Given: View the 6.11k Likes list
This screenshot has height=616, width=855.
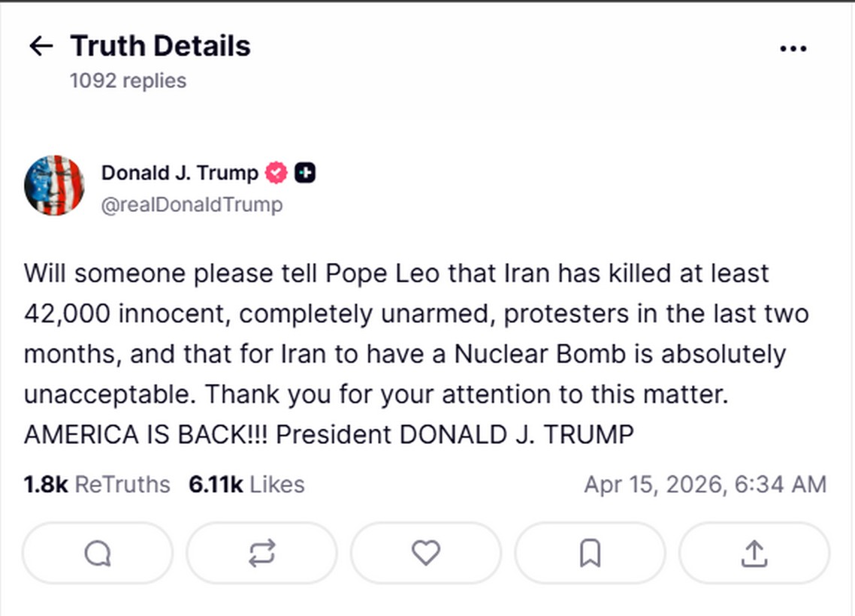Looking at the screenshot, I should [x=246, y=485].
